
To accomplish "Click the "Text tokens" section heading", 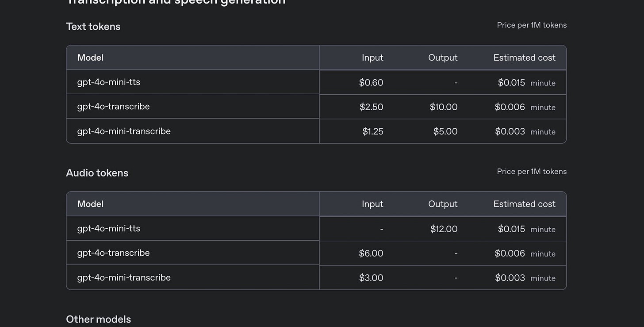I will tap(93, 27).
